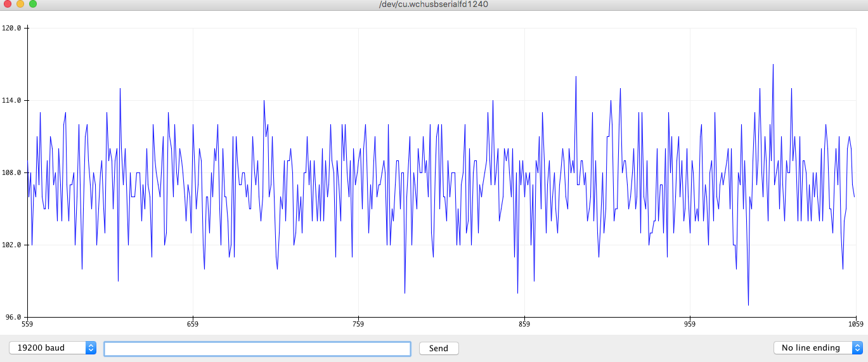868x362 pixels.
Task: Click the 959 x-axis label
Action: click(690, 324)
